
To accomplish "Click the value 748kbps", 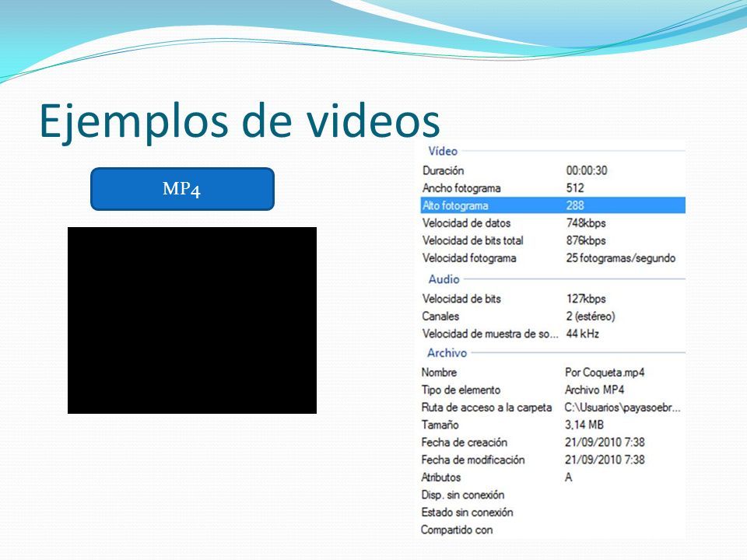I will pyautogui.click(x=586, y=223).
